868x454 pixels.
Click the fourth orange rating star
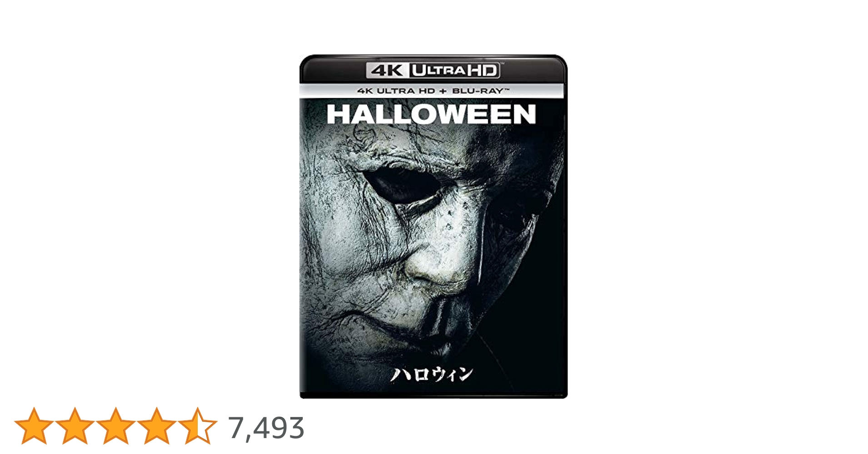click(157, 426)
